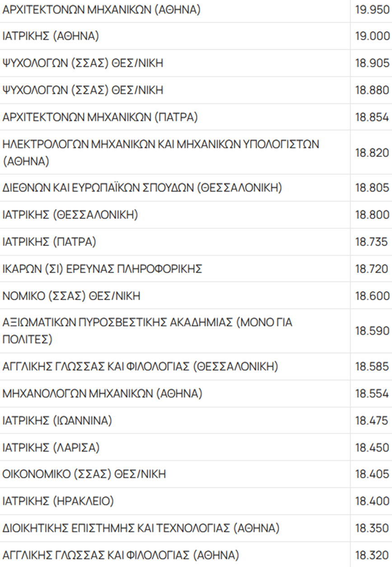392x567 pixels.
Task: Click the ΑΡΧΙΤΕΚΤΟΝΩΝ ΜΗΧΑΝΙΚΩΝ (ΑΘΗΝΑ) row
Action: click(x=101, y=9)
